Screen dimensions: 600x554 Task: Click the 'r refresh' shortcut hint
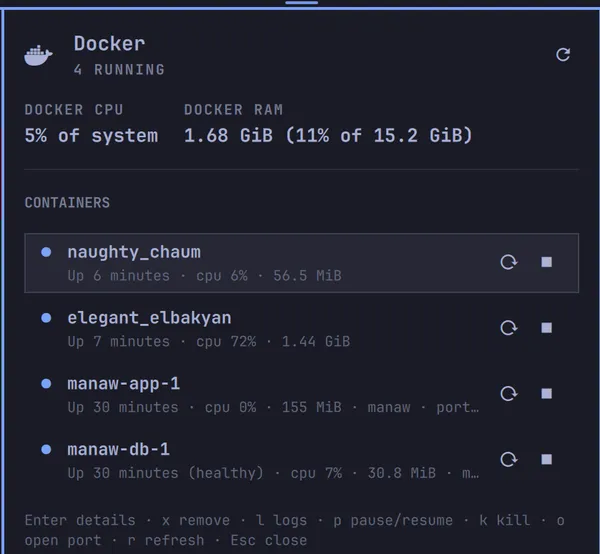166,541
